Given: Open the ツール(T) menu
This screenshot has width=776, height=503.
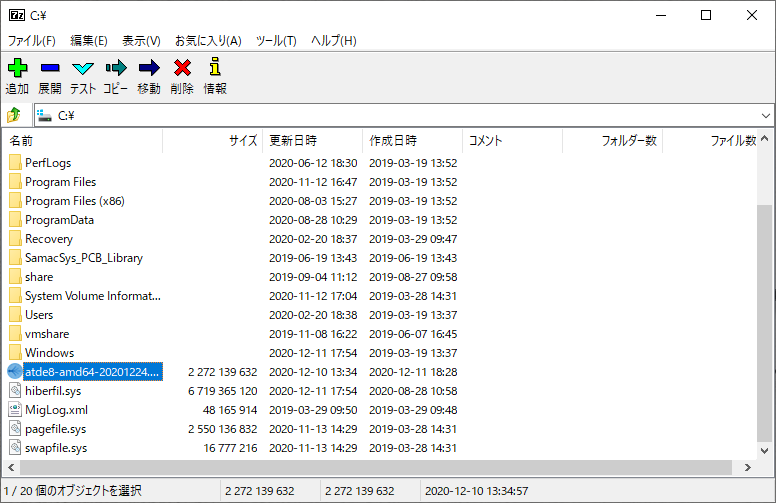Looking at the screenshot, I should click(x=276, y=41).
